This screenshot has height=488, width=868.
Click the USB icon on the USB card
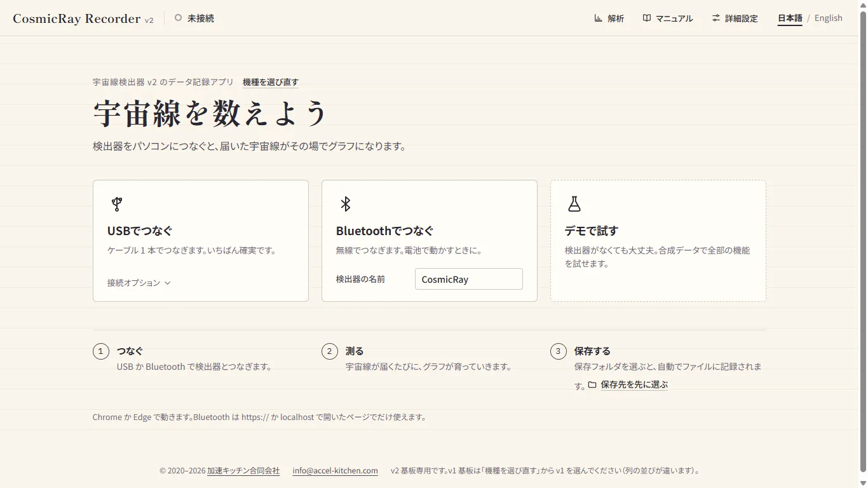point(116,204)
